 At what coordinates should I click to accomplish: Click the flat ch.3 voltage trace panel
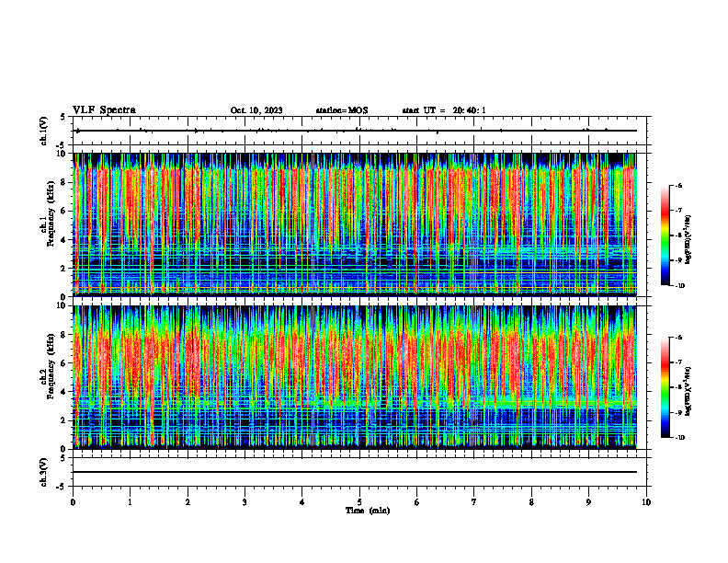359,472
